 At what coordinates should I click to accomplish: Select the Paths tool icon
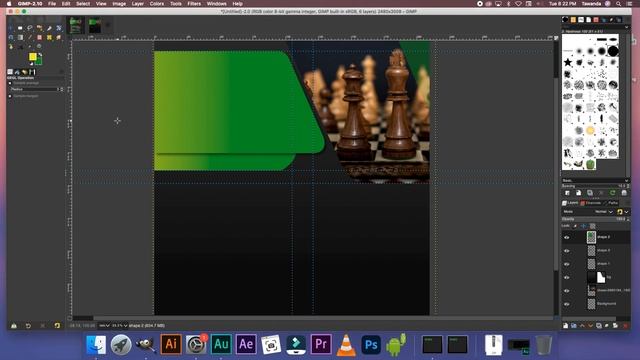click(11, 47)
